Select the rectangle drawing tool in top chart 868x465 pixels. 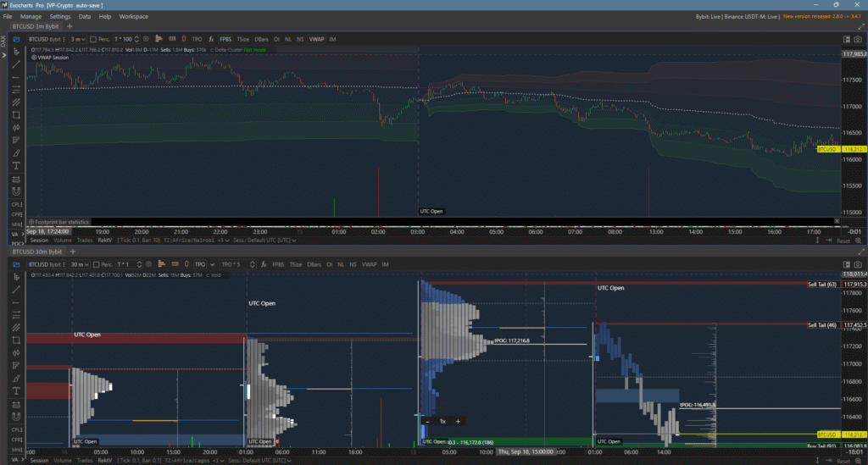pyautogui.click(x=17, y=114)
